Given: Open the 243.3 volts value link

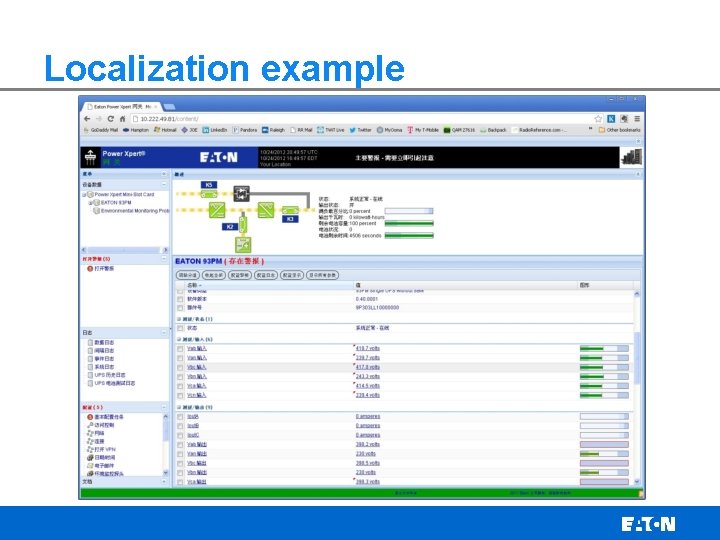Looking at the screenshot, I should (x=367, y=377).
